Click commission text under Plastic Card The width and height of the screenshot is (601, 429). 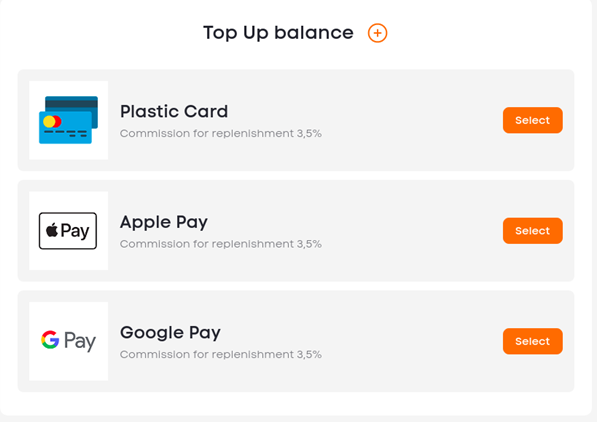[x=221, y=133]
